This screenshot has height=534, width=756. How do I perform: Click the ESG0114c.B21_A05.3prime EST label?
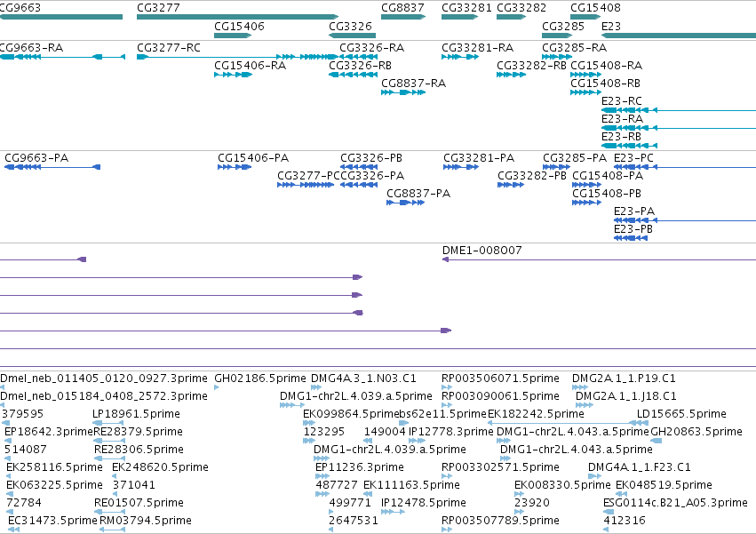pos(675,503)
